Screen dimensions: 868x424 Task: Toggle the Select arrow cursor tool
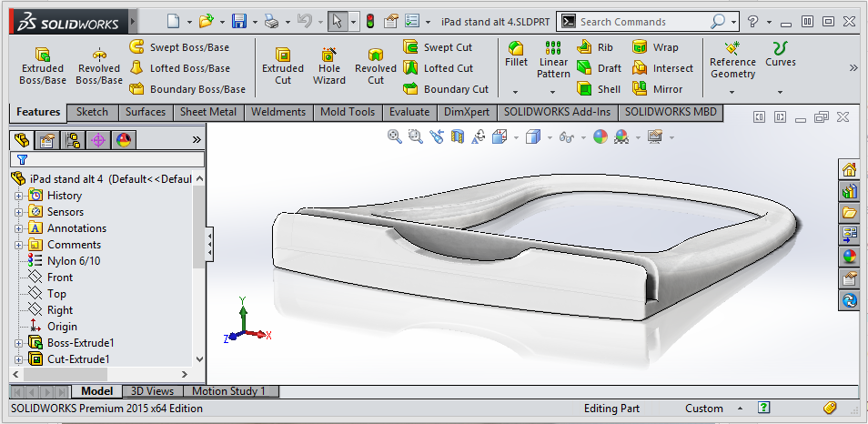click(x=336, y=21)
